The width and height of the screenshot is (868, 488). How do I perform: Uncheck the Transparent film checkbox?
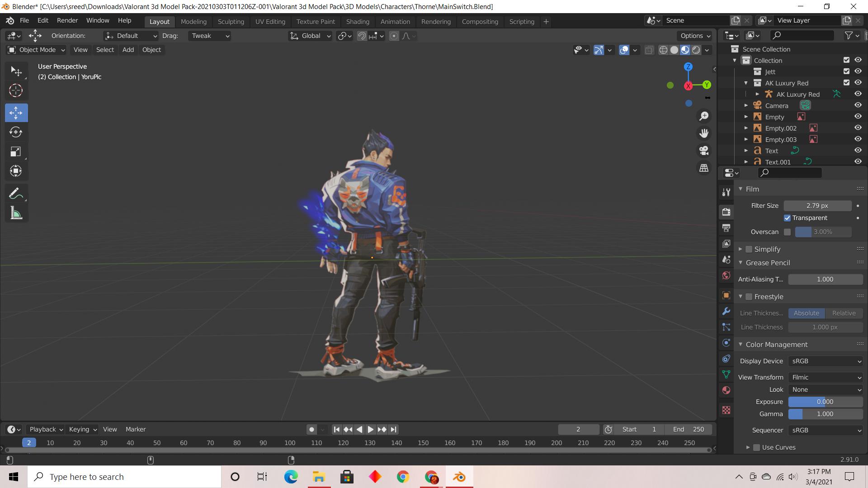click(787, 218)
